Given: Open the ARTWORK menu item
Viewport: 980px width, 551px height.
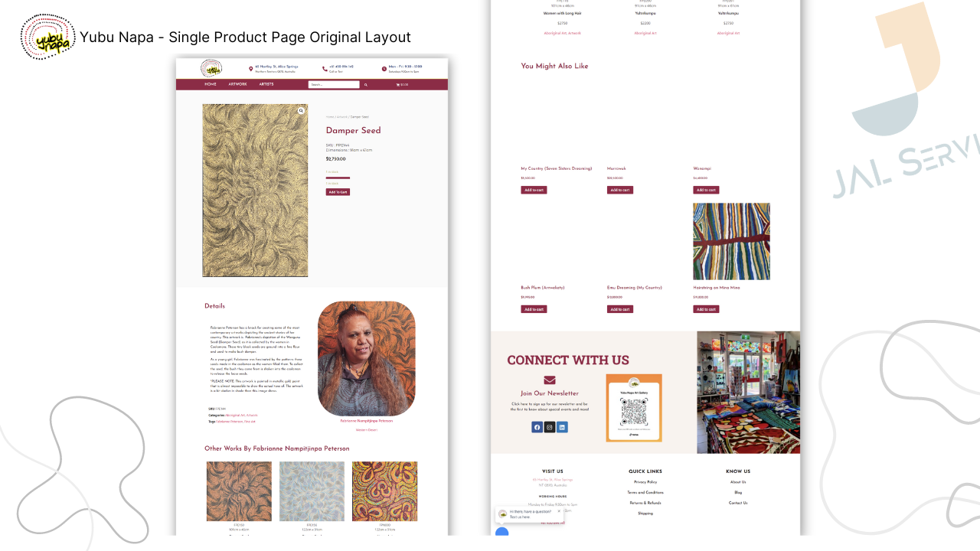Looking at the screenshot, I should (237, 84).
